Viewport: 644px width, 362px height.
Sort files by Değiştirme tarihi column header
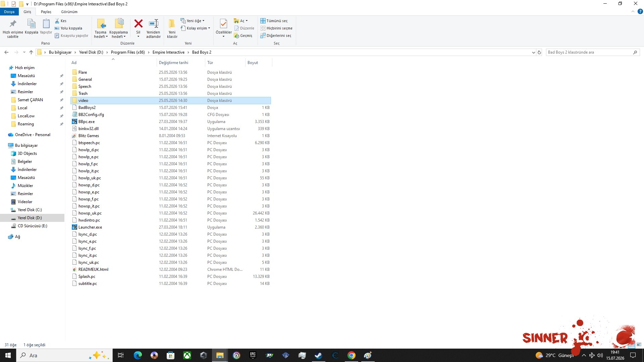(173, 63)
